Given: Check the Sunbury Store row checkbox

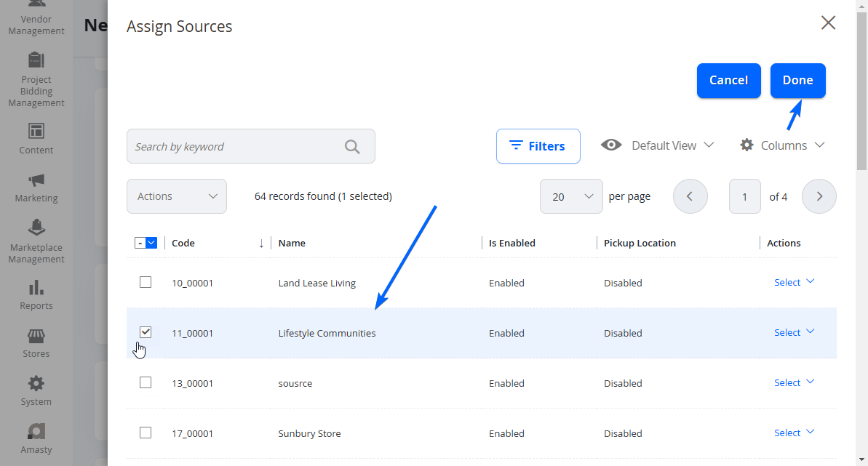Looking at the screenshot, I should 146,433.
